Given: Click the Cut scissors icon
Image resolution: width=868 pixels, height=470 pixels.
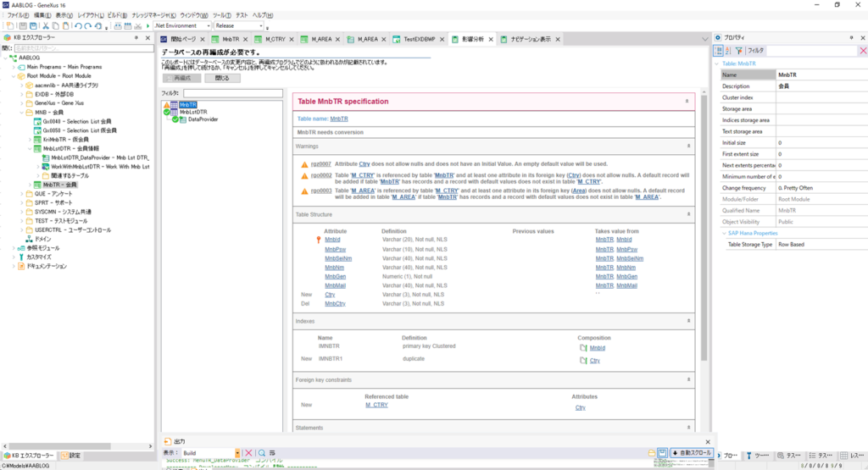Looking at the screenshot, I should click(46, 26).
